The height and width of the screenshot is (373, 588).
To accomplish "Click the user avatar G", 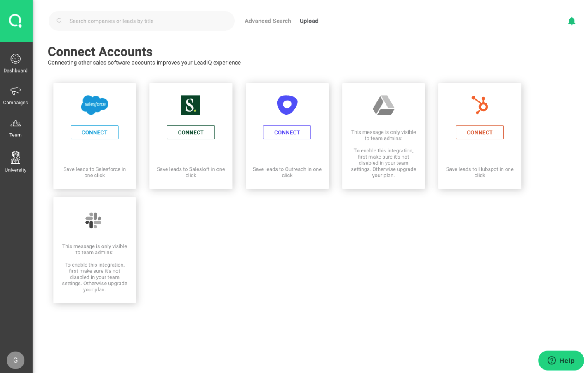I will click(x=16, y=360).
